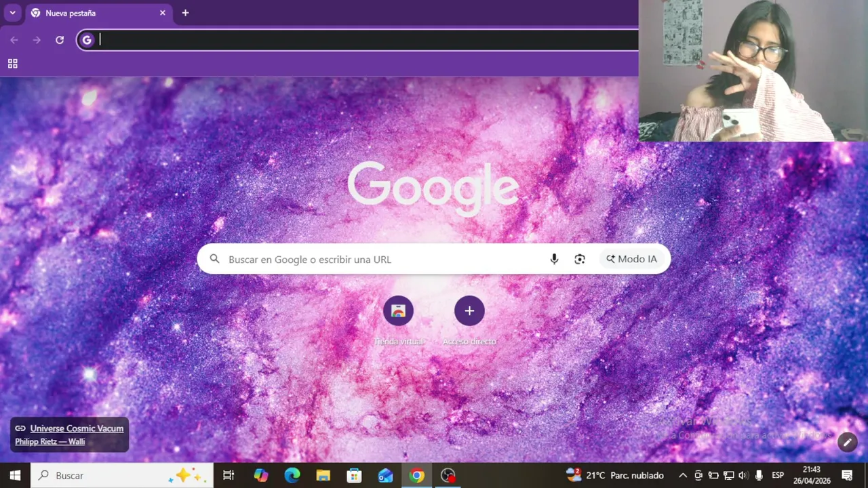Open the recording app in the taskbar

click(448, 476)
